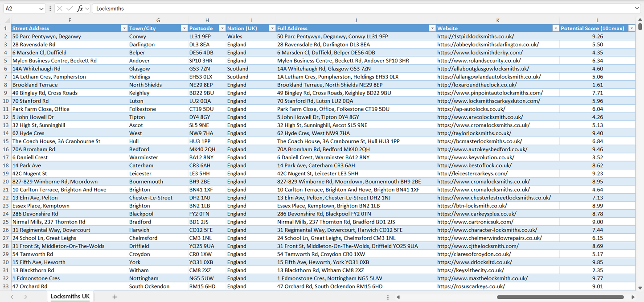Open the filter dropdown on the Nation (UK) column
The height and width of the screenshot is (302, 644).
click(x=272, y=28)
